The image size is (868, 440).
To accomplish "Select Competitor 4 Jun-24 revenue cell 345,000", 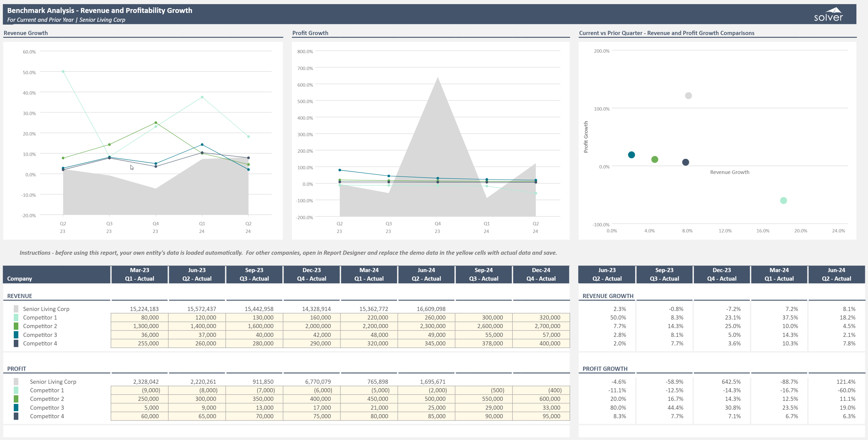I will (x=426, y=344).
